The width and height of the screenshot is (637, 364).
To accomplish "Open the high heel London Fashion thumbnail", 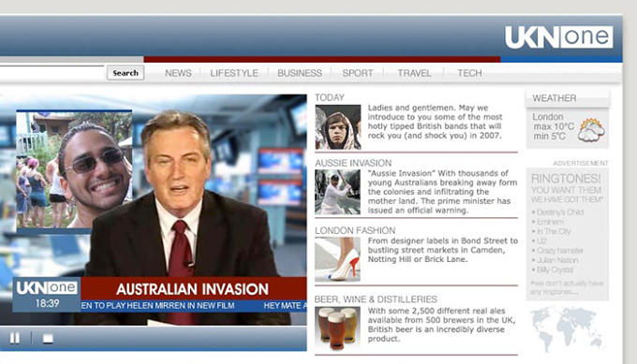I will click(x=337, y=259).
